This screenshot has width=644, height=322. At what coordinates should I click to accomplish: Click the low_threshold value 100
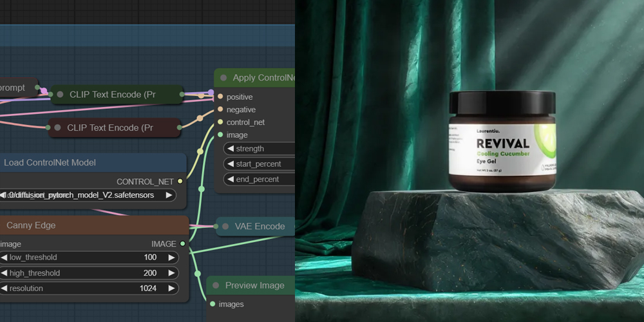coord(150,258)
